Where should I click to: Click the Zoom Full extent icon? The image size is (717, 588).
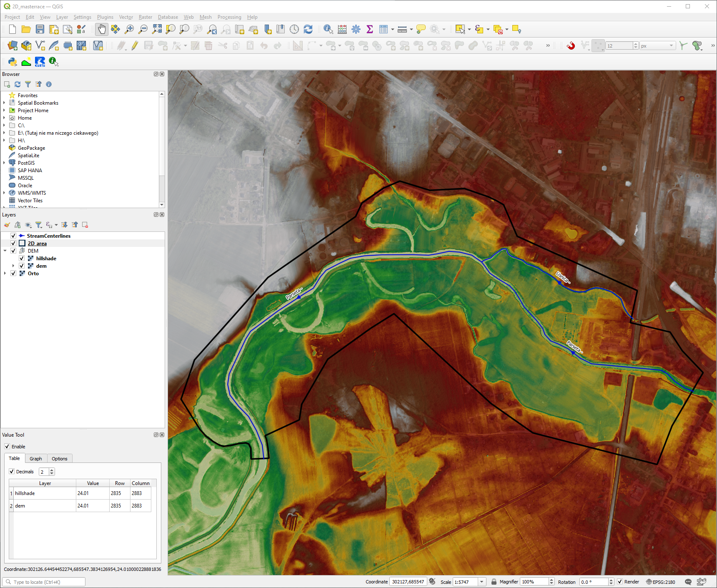tap(157, 29)
